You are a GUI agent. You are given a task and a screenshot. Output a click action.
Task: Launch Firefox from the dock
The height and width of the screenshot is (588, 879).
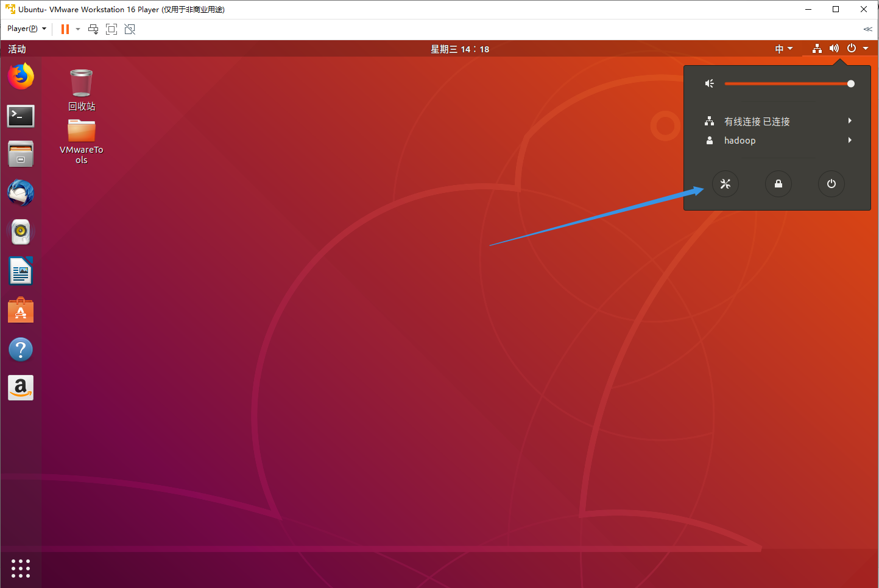pos(21,77)
